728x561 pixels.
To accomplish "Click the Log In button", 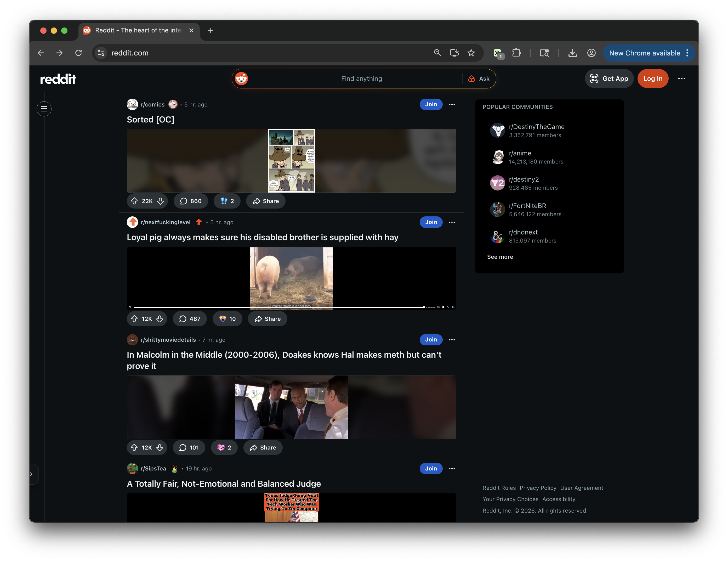I will click(653, 79).
